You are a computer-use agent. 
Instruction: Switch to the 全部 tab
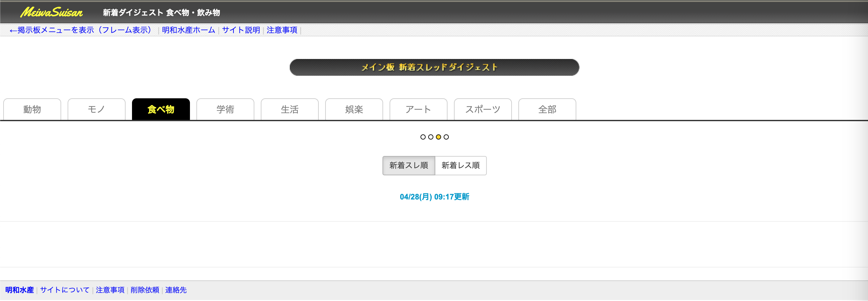click(x=547, y=109)
